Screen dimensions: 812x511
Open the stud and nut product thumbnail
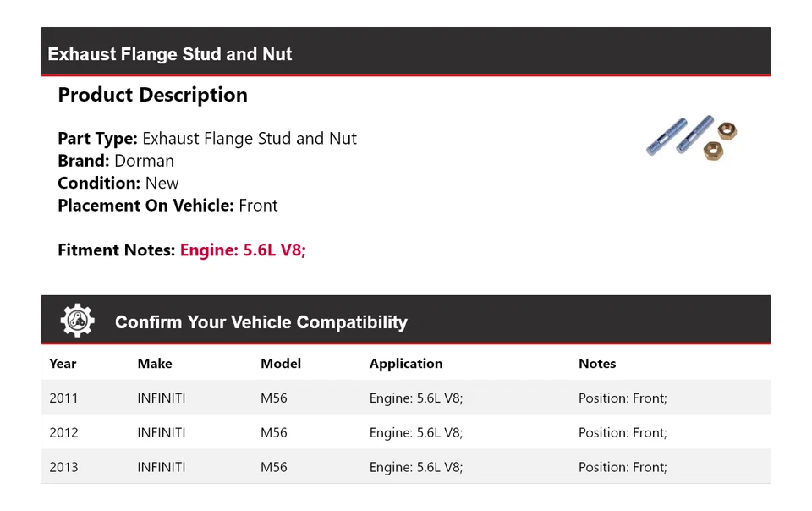click(x=693, y=139)
